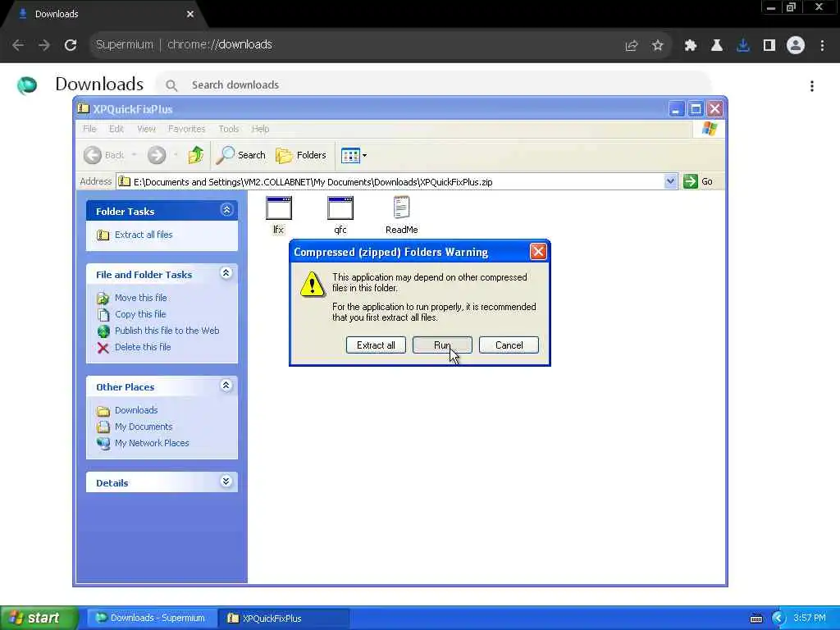Click the Run button in warning dialog
The width and height of the screenshot is (840, 630).
442,345
